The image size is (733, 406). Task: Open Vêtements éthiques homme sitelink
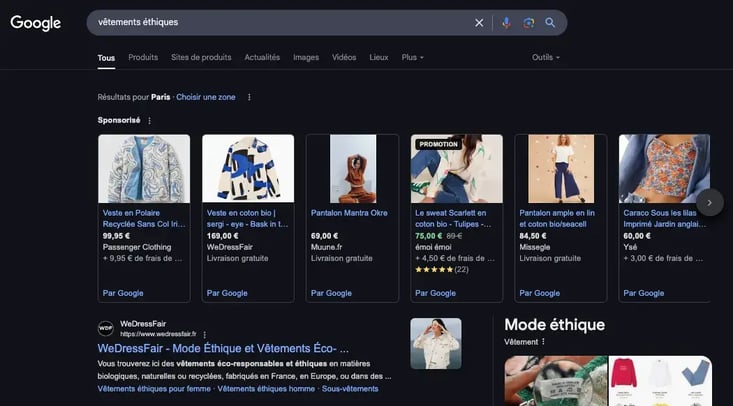266,389
